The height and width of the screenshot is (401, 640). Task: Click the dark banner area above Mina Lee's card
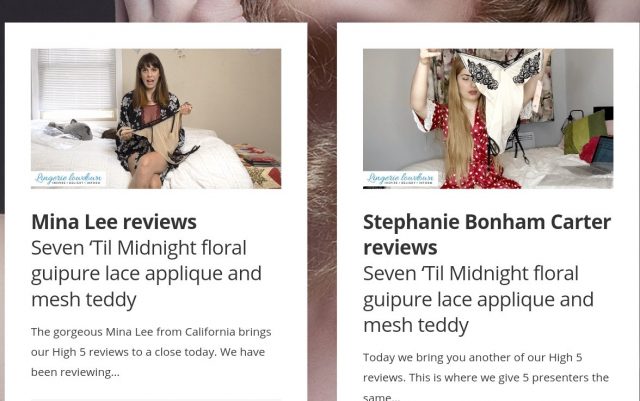point(57,11)
